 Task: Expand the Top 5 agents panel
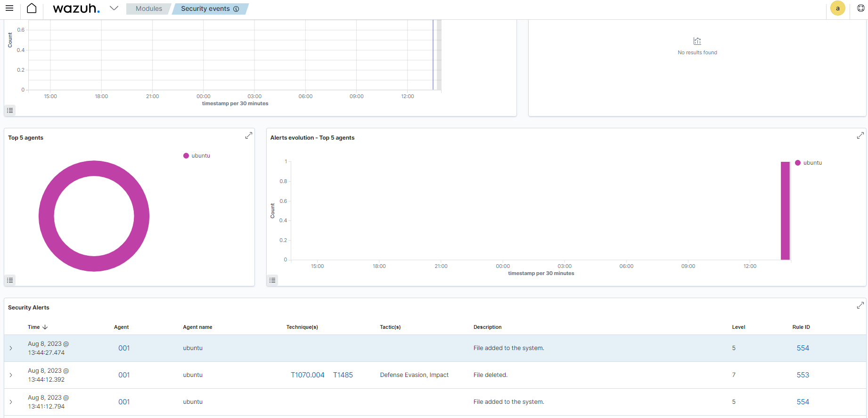pyautogui.click(x=249, y=136)
